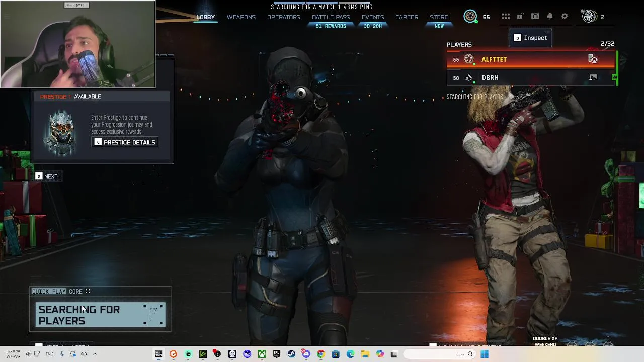Viewport: 644px width, 362px height.
Task: Open the STORE tab
Action: click(x=439, y=17)
